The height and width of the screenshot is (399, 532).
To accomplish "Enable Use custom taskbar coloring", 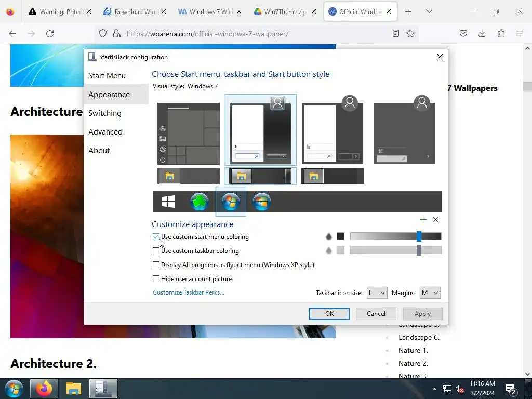I will (156, 251).
